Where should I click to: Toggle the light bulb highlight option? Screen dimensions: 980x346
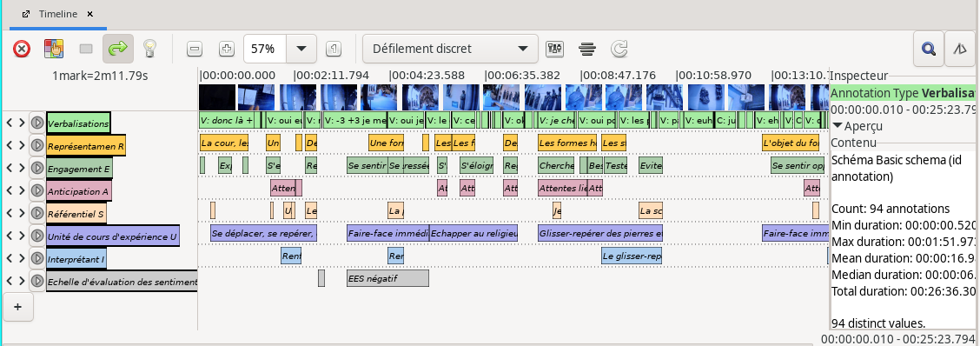(x=149, y=49)
